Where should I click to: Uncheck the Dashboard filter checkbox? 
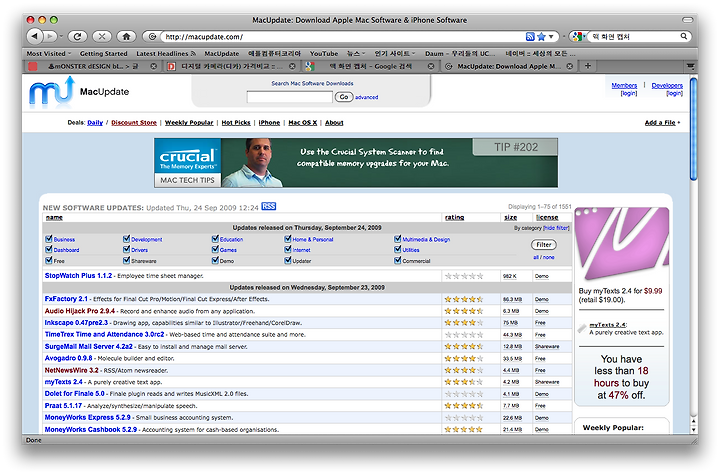pyautogui.click(x=49, y=249)
